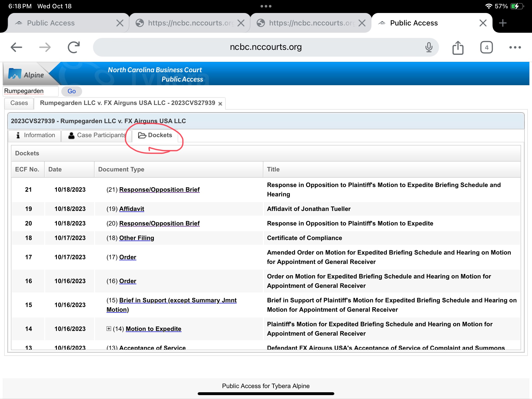This screenshot has height=399, width=532.
Task: Click the 'North Carolina Business Court' banner title
Action: pos(155,70)
